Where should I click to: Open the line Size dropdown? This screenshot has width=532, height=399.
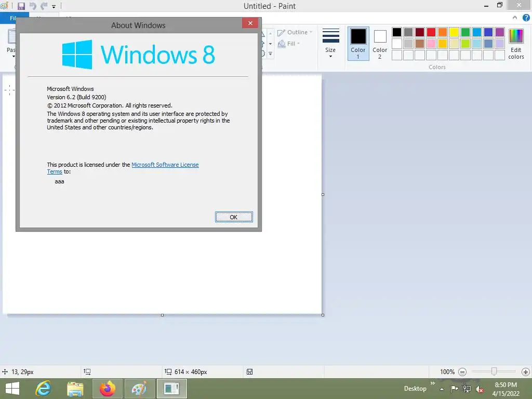(x=330, y=43)
